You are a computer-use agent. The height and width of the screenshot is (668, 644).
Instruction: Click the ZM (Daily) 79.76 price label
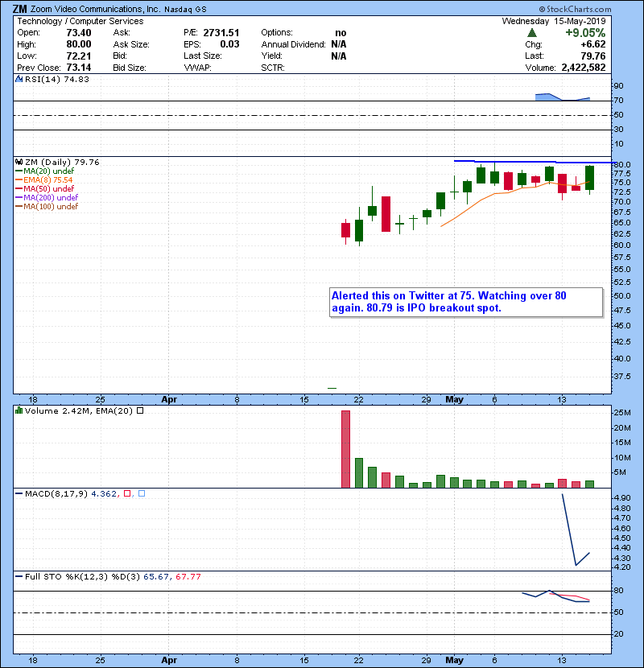click(62, 162)
